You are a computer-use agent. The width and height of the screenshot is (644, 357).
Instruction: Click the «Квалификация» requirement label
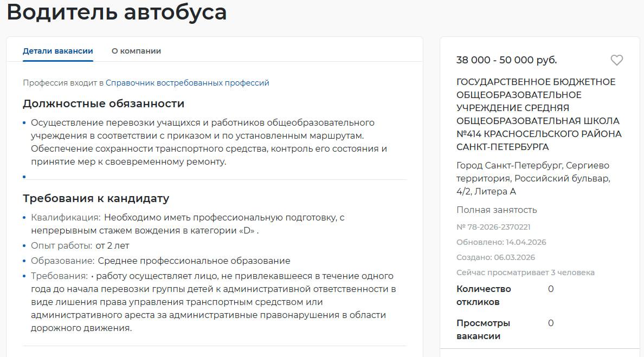click(66, 217)
